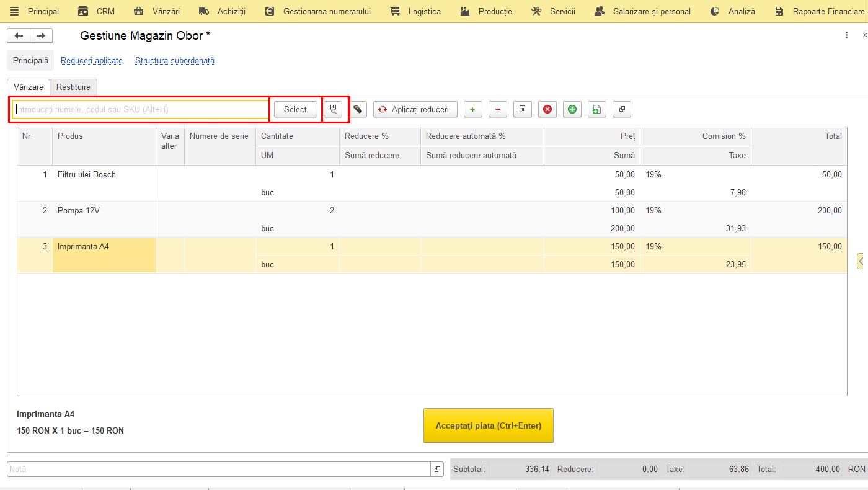Click the Cantitate column header
868x490 pixels.
coord(297,136)
